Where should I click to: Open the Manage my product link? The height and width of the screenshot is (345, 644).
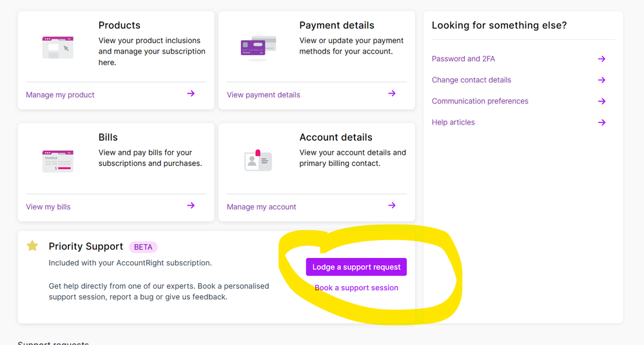pyautogui.click(x=60, y=95)
